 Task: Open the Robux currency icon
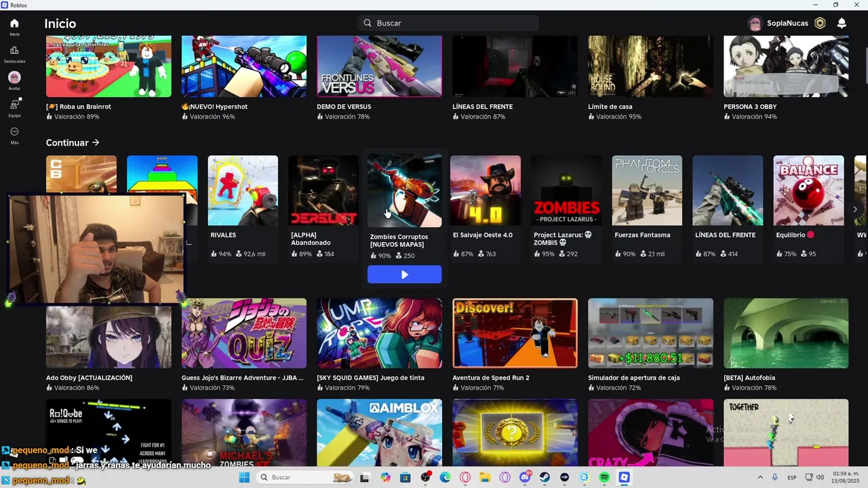tap(820, 23)
